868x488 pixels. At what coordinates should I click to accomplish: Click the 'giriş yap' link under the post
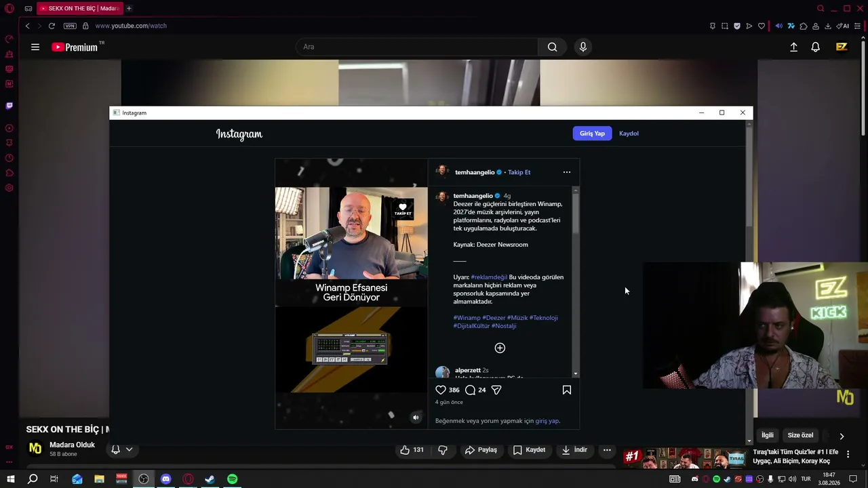tap(547, 421)
